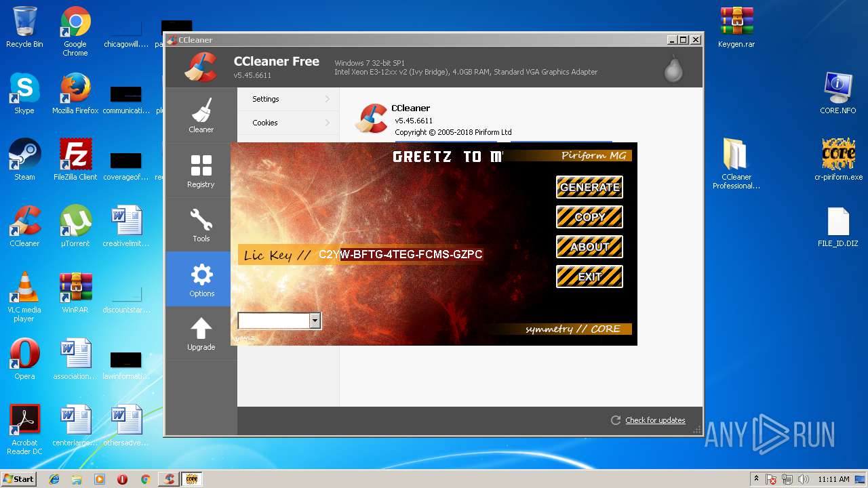The width and height of the screenshot is (868, 488).
Task: Click the generated Lic Key field
Action: click(x=401, y=255)
